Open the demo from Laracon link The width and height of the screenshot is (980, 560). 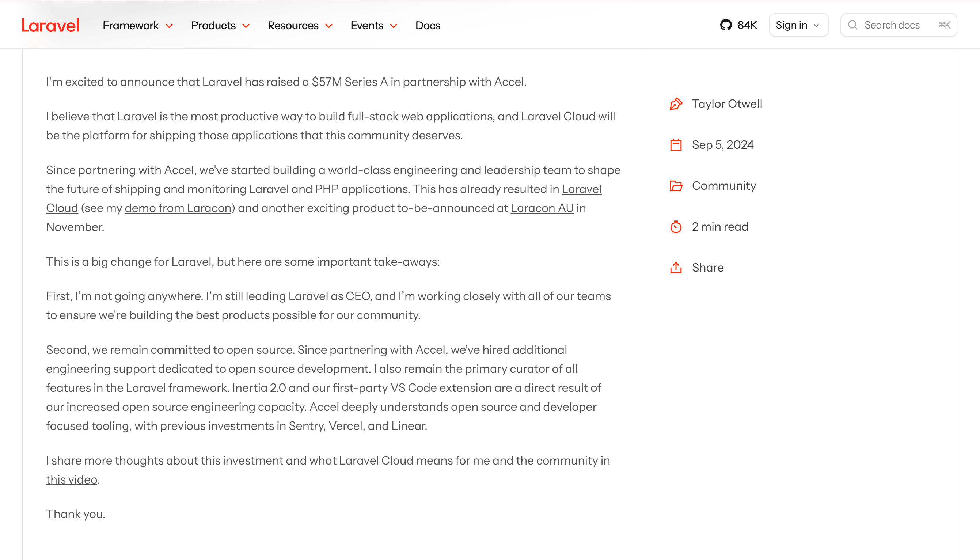coord(178,208)
